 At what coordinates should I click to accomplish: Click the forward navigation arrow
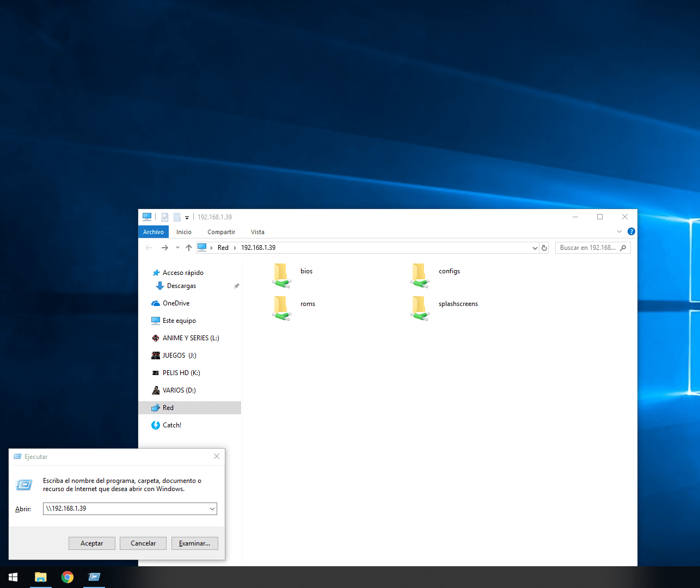pos(164,248)
